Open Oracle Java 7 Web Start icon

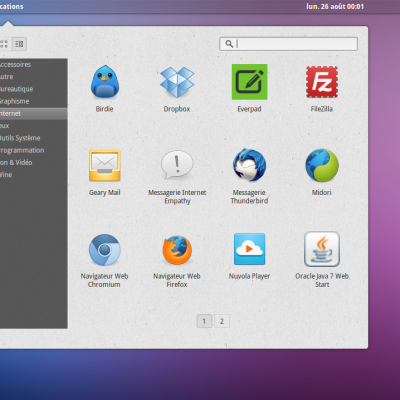(322, 249)
